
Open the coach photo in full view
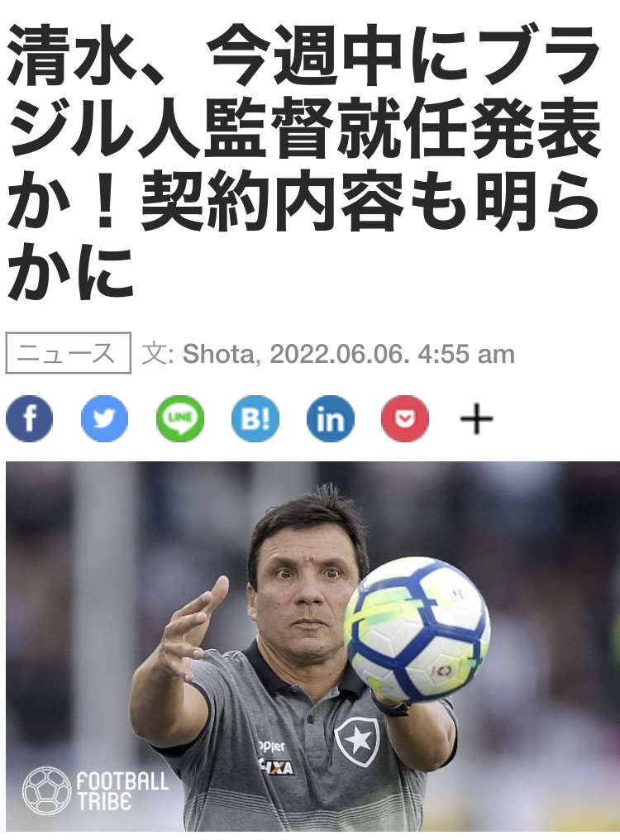click(x=313, y=646)
